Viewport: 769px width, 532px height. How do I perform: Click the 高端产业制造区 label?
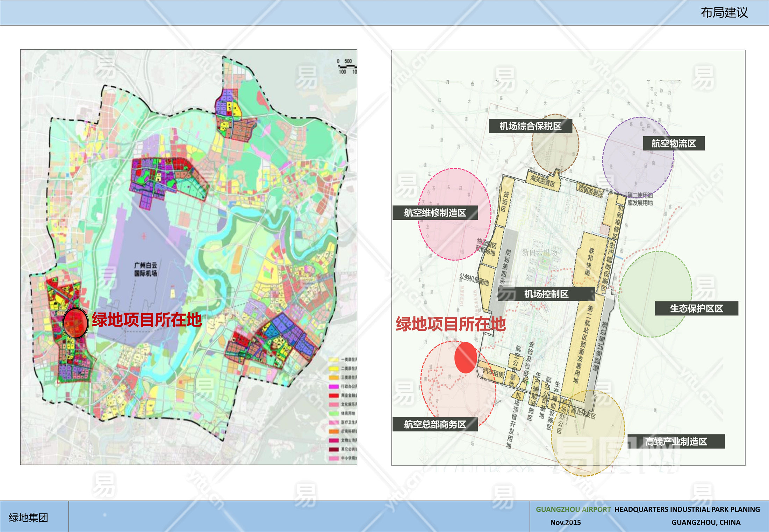pyautogui.click(x=676, y=442)
